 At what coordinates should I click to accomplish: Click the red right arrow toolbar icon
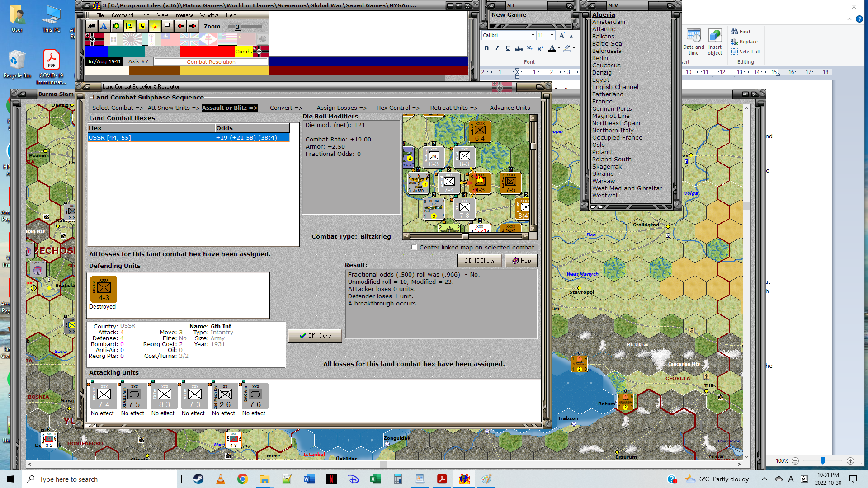click(193, 26)
